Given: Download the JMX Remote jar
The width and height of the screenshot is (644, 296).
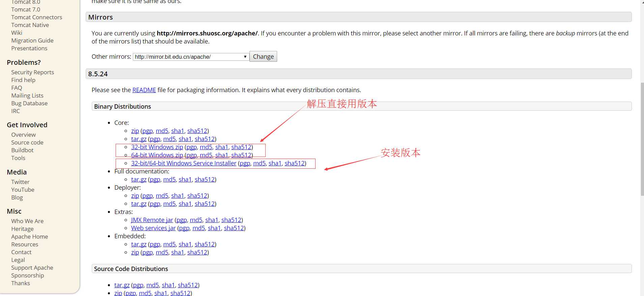Looking at the screenshot, I should [x=152, y=220].
